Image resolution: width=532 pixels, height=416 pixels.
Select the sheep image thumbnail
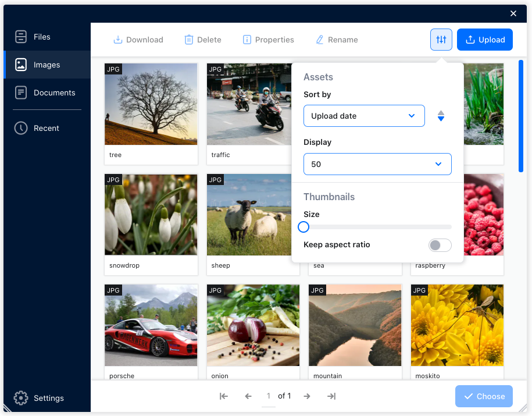(249, 215)
